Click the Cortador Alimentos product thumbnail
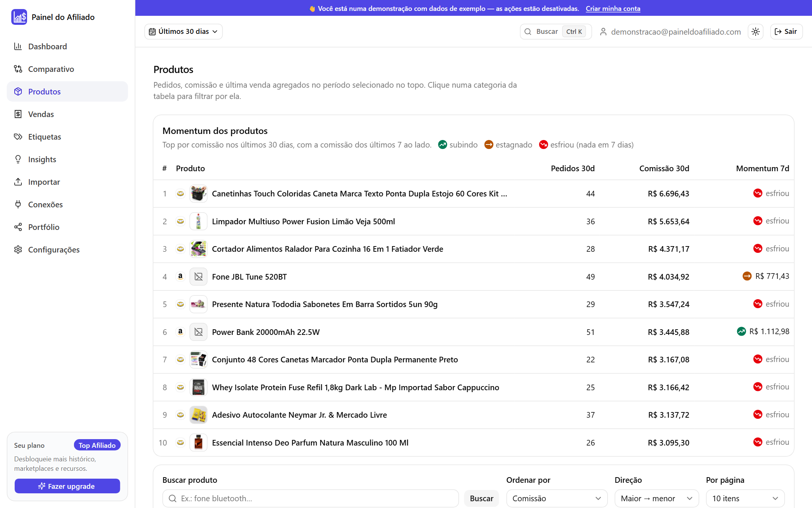 198,249
